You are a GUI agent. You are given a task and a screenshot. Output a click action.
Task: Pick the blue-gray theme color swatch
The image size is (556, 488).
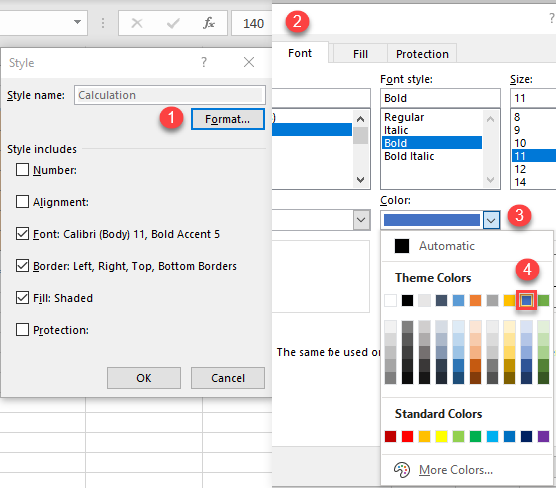441,300
